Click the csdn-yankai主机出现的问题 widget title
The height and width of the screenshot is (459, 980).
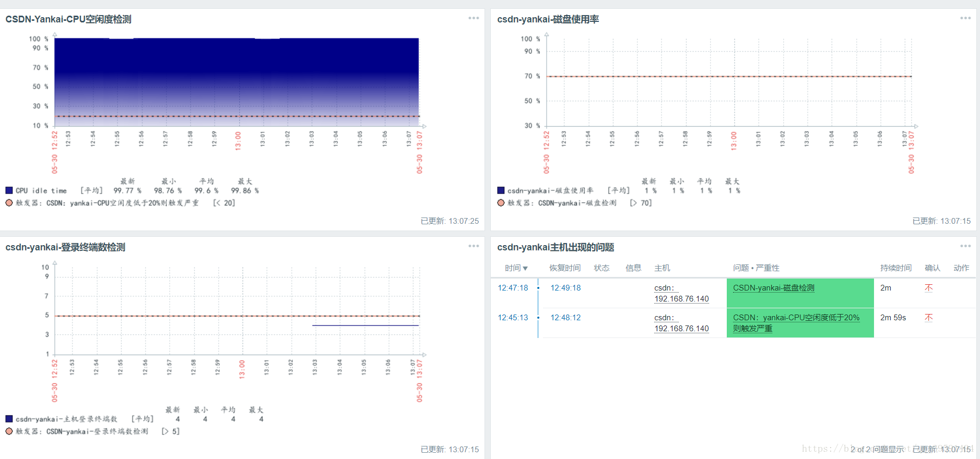[556, 247]
